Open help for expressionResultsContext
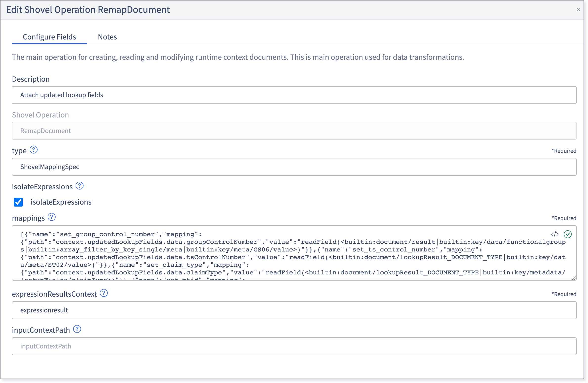Screen dimensions: 588x383 pyautogui.click(x=104, y=293)
